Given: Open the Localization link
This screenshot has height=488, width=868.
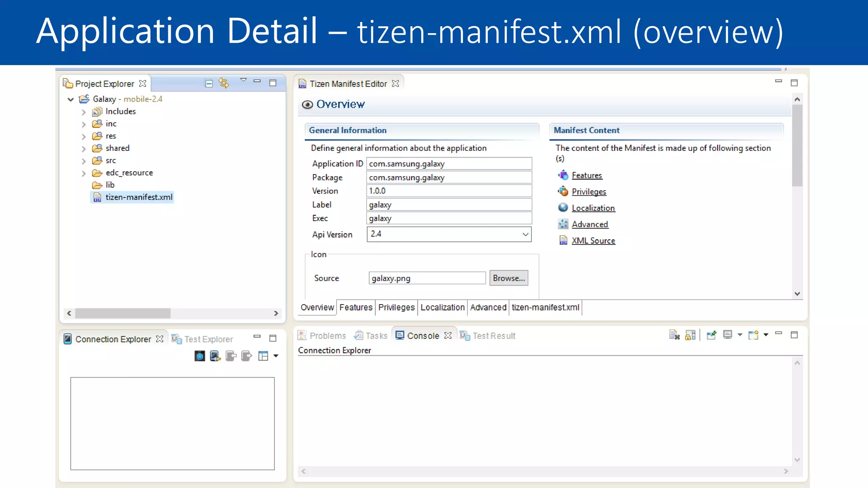Looking at the screenshot, I should click(593, 208).
